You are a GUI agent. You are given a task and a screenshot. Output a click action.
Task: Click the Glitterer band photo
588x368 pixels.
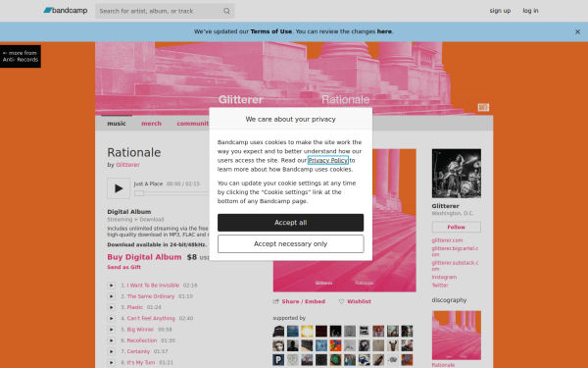(457, 174)
